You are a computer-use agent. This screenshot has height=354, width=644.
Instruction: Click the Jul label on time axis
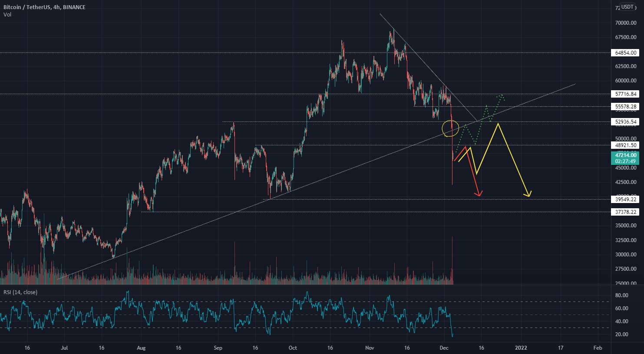click(x=64, y=348)
